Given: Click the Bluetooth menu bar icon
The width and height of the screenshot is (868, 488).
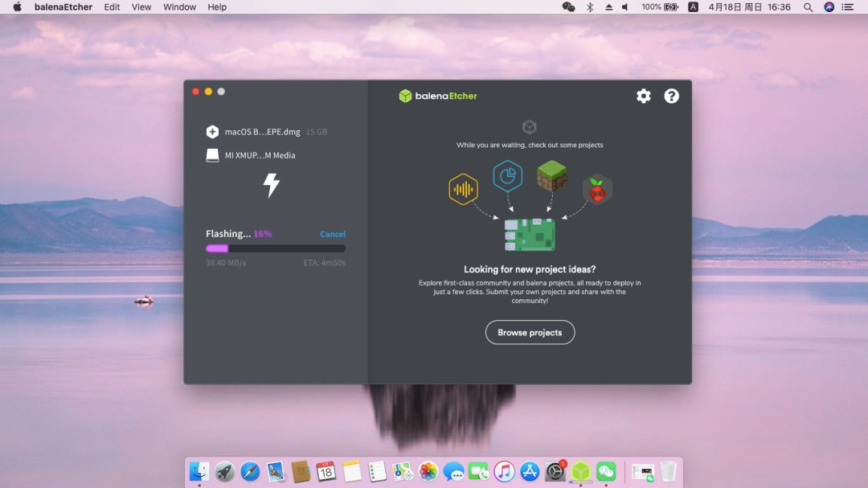Looking at the screenshot, I should pyautogui.click(x=590, y=6).
